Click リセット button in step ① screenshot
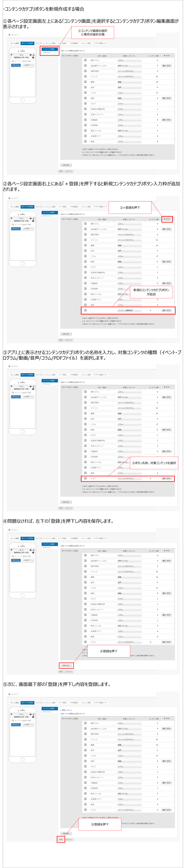184x868 pixels. point(69,171)
